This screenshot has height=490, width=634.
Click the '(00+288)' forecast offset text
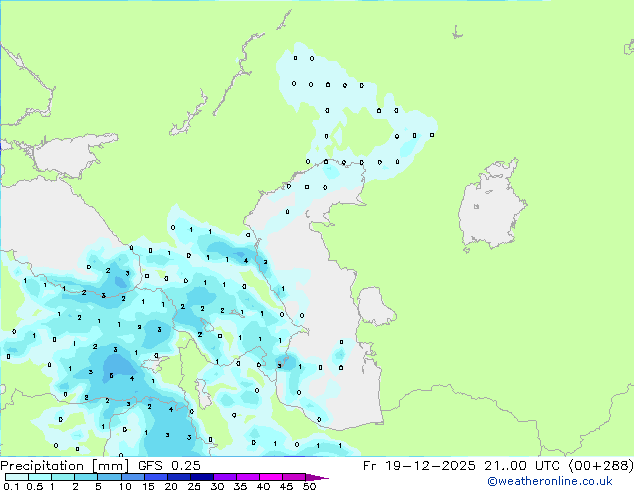tap(601, 466)
